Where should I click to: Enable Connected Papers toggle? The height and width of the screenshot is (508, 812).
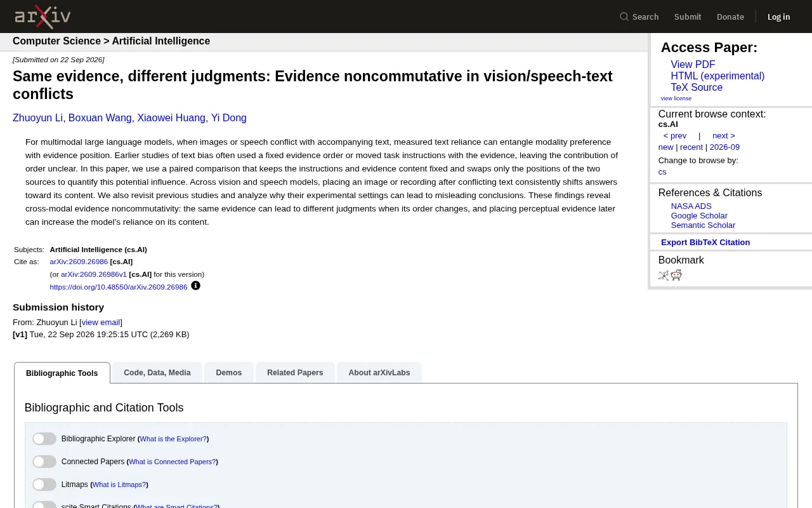44,462
